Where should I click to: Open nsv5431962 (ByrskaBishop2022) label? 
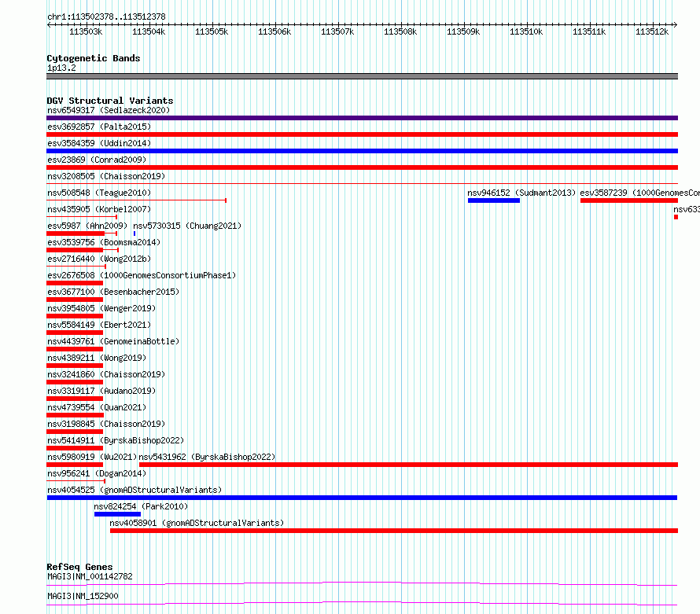[x=207, y=457]
